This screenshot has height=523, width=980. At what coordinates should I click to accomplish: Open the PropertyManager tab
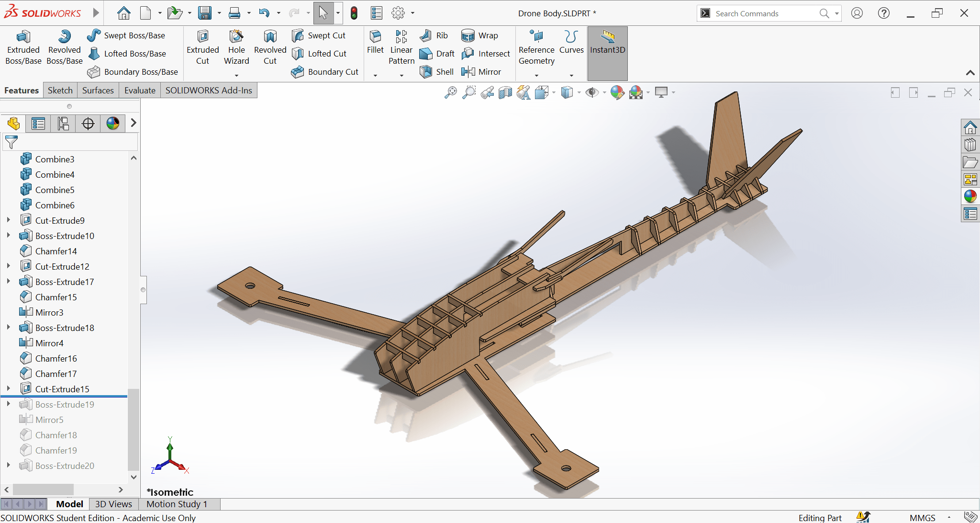point(38,124)
